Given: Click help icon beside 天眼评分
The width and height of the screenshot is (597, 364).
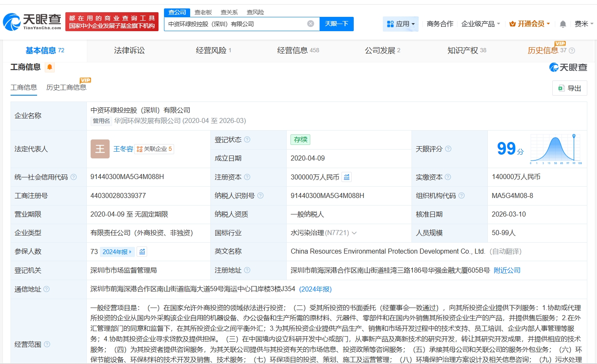Looking at the screenshot, I should pyautogui.click(x=448, y=149).
